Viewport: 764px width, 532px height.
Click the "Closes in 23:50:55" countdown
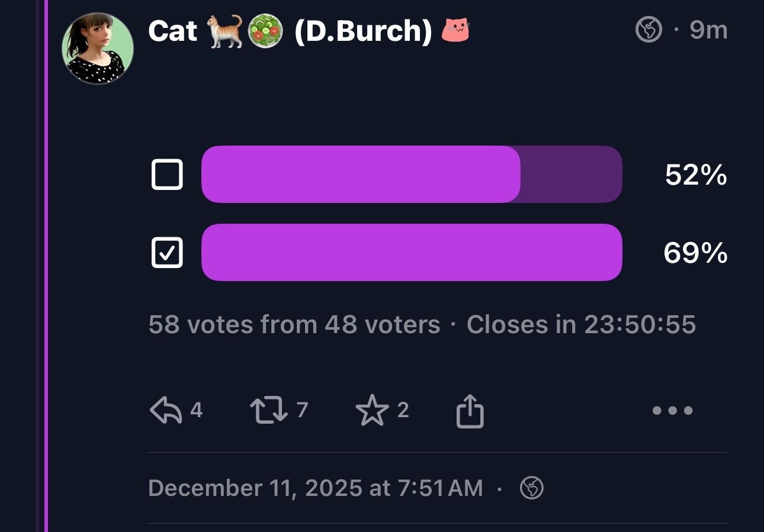[581, 324]
